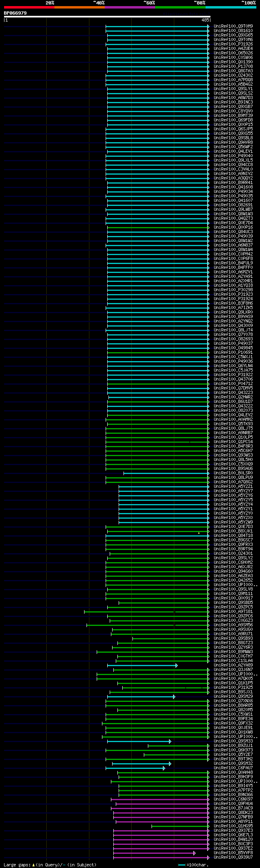Select label UniRef100_Q2HWR2

click(x=233, y=397)
